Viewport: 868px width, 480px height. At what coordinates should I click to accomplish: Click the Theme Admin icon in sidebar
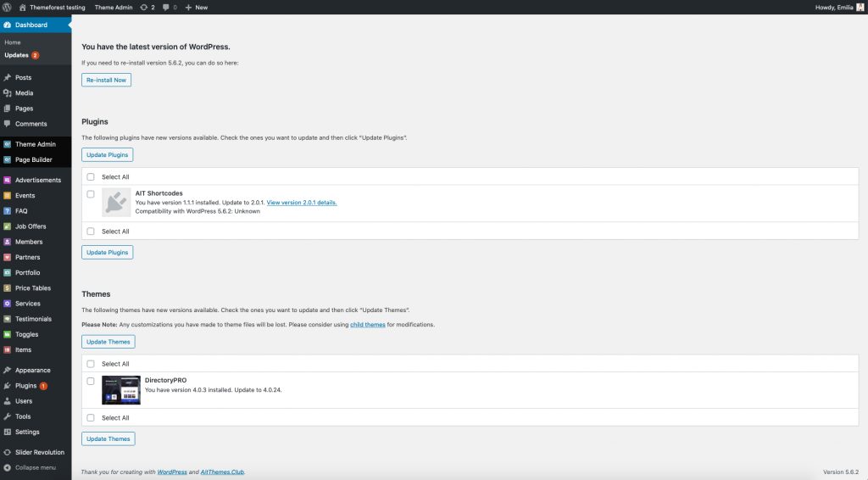pyautogui.click(x=7, y=144)
